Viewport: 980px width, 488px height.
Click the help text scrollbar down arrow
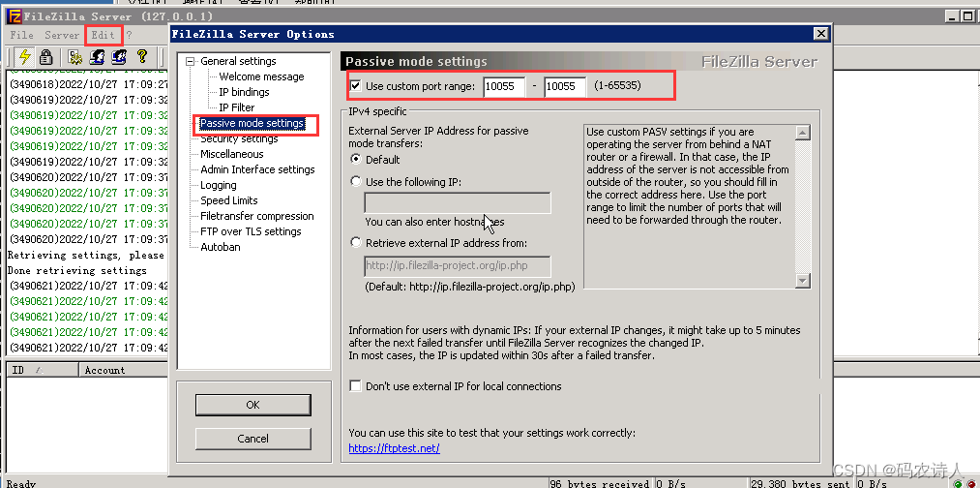(803, 282)
